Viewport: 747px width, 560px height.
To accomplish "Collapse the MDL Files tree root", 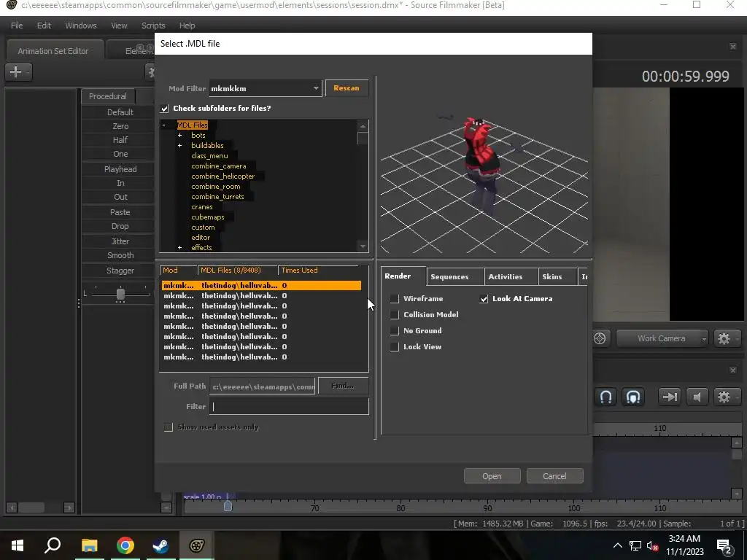I will [164, 125].
